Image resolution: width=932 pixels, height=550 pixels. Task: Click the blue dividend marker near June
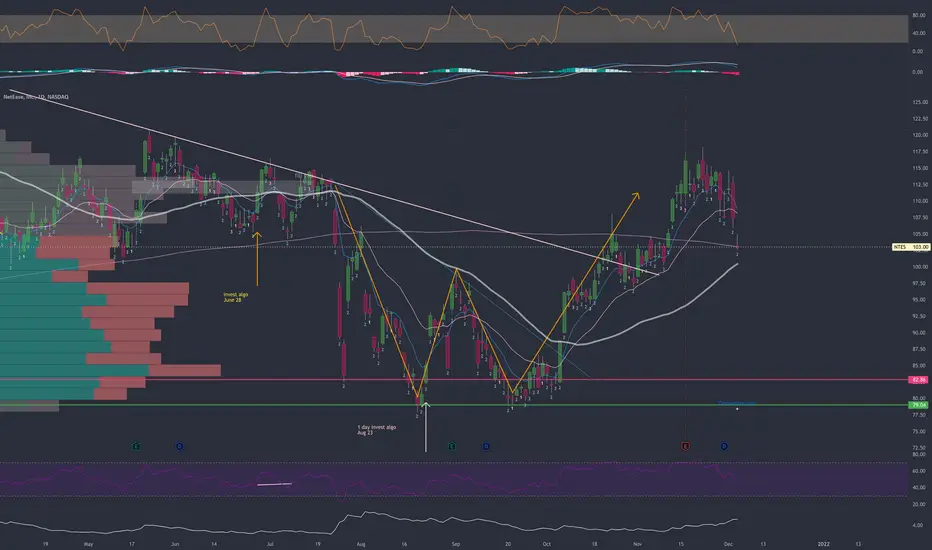pyautogui.click(x=180, y=446)
